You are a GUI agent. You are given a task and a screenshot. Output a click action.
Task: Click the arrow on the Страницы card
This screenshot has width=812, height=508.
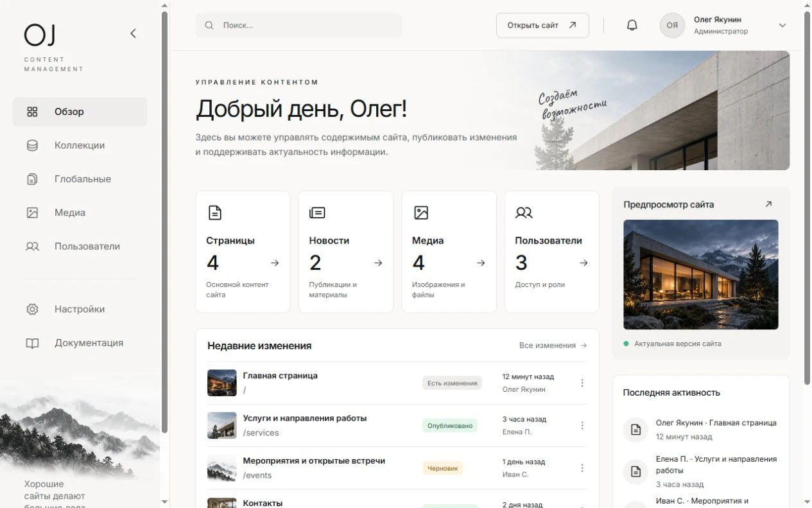[275, 263]
